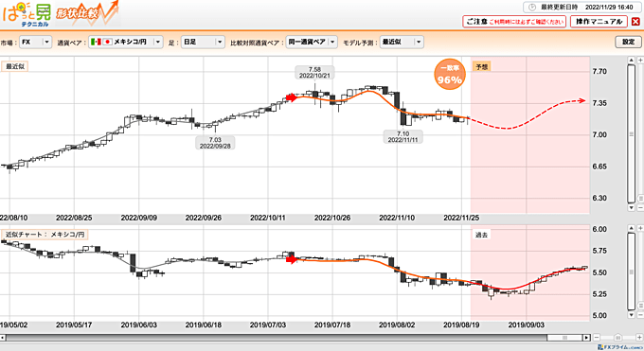Open the 操作マニュアル manual
This screenshot has width=644, height=351.
[x=599, y=22]
